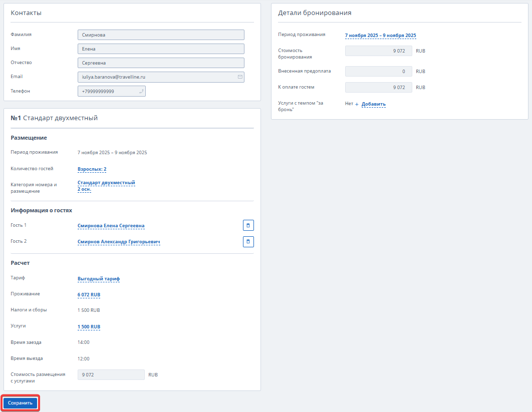
Task: Remove Guest 2 using the trash icon
Action: 248,242
